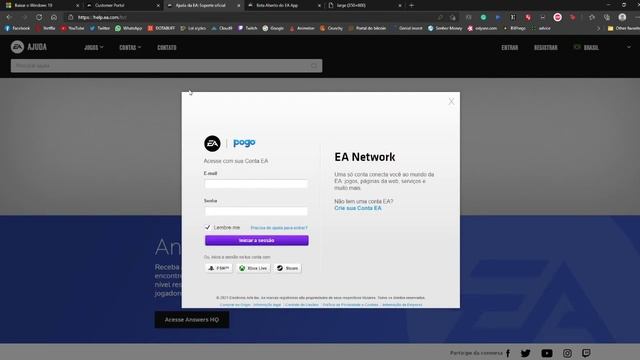The image size is (640, 360).
Task: Open the Twitch bookmark
Action: (x=248, y=28)
